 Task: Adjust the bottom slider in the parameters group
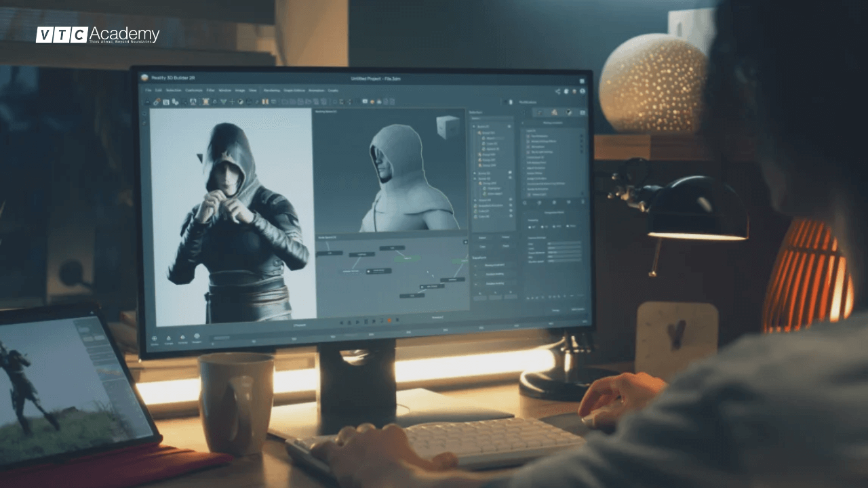click(564, 260)
